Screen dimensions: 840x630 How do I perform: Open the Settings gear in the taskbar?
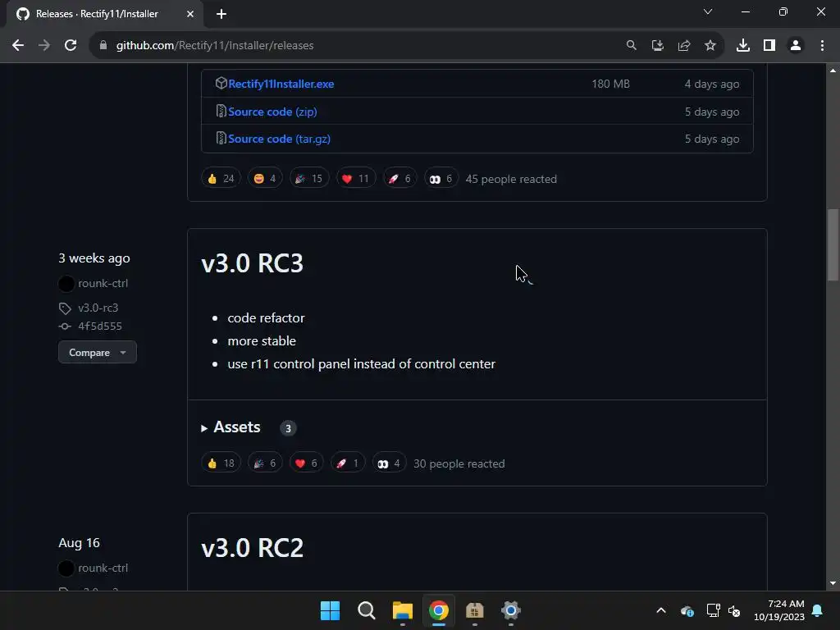[511, 610]
